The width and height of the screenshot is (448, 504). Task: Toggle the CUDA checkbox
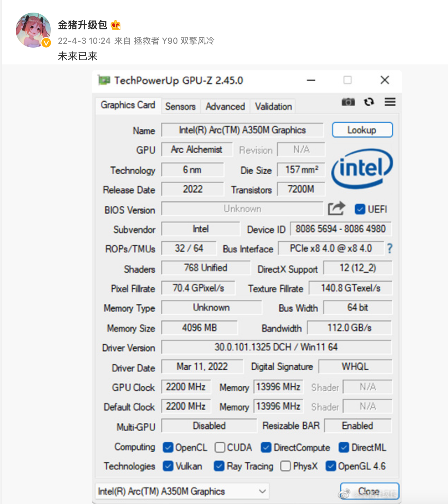click(x=220, y=447)
